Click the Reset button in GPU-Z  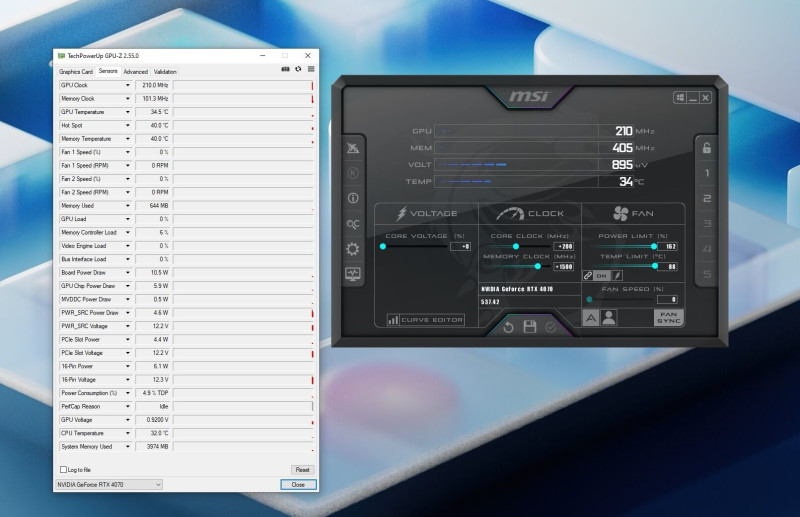click(x=303, y=470)
